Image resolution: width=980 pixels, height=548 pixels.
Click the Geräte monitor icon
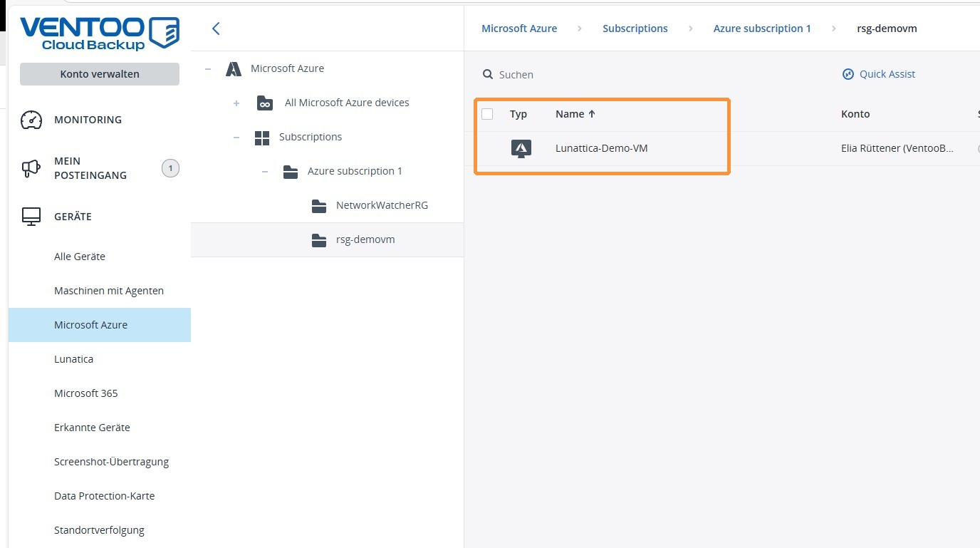(31, 217)
